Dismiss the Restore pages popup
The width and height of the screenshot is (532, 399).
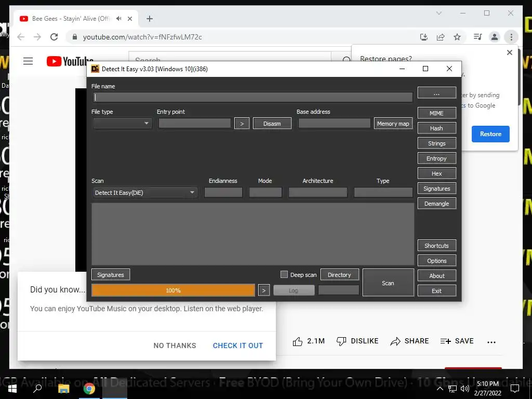pos(509,52)
